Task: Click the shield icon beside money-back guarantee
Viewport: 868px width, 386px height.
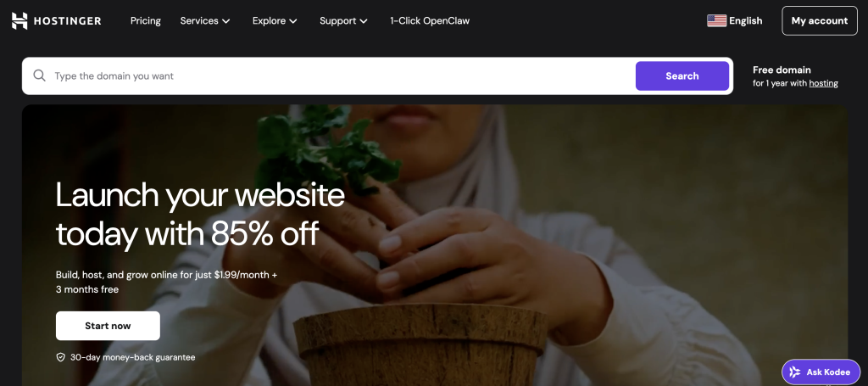Action: [x=61, y=357]
